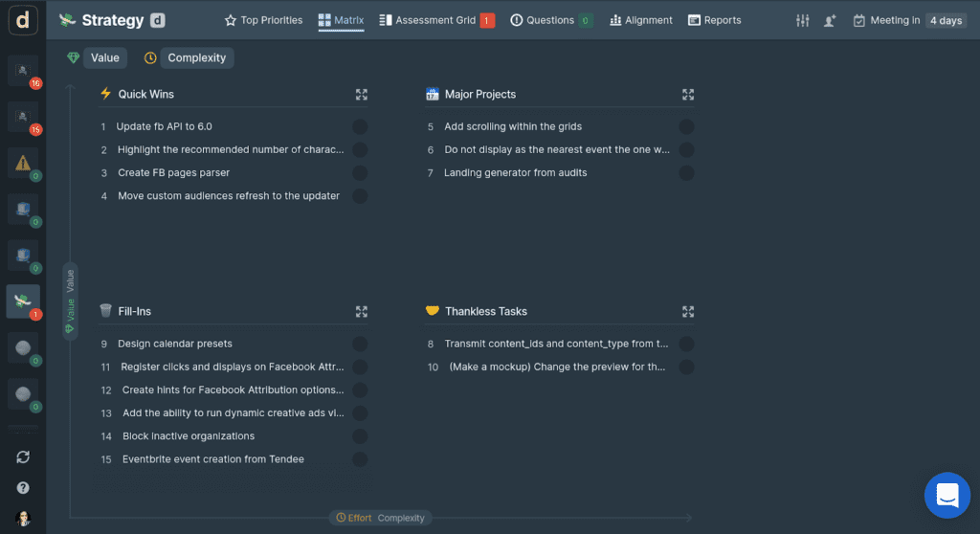Viewport: 980px width, 534px height.
Task: Open the chat support bubble
Action: 947,495
